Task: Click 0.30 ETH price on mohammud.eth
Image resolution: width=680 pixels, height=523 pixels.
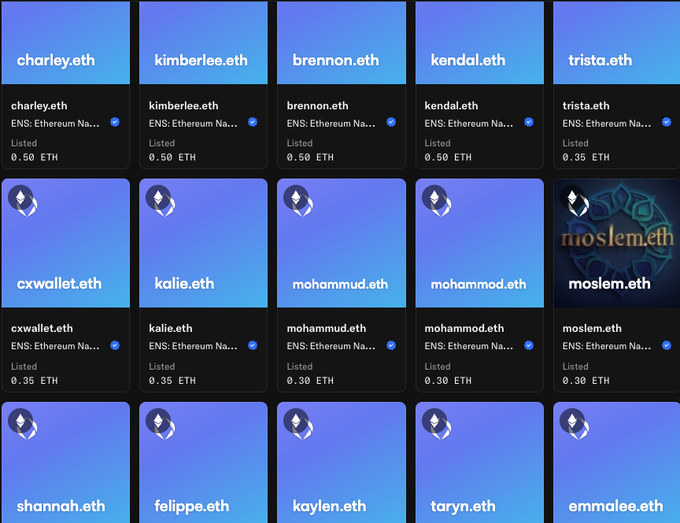Action: pyautogui.click(x=310, y=381)
